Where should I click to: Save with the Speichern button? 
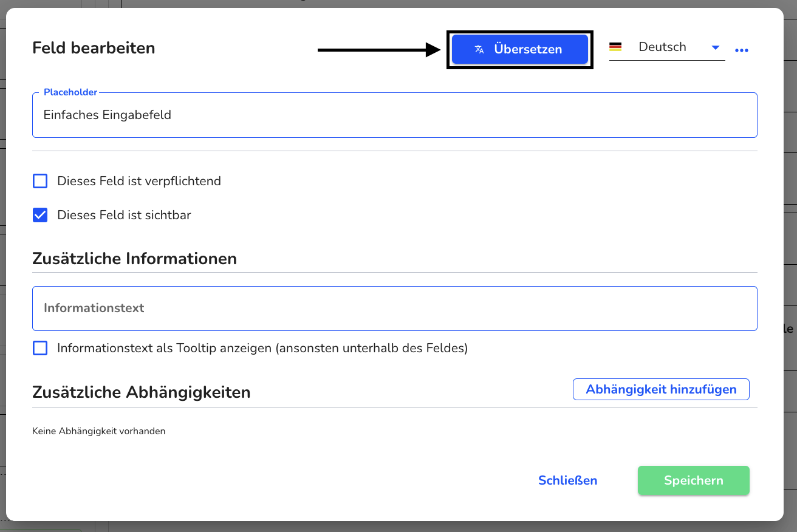(693, 480)
